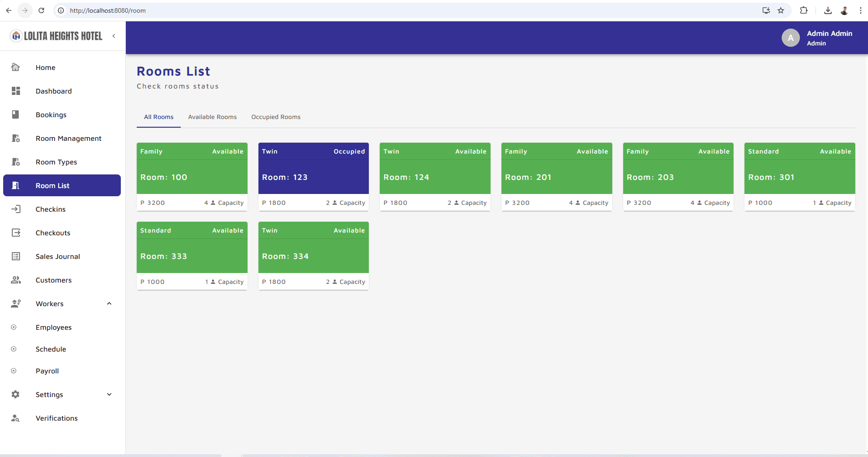Switch to the Occupied Rooms tab
This screenshot has height=457, width=868.
click(x=276, y=117)
